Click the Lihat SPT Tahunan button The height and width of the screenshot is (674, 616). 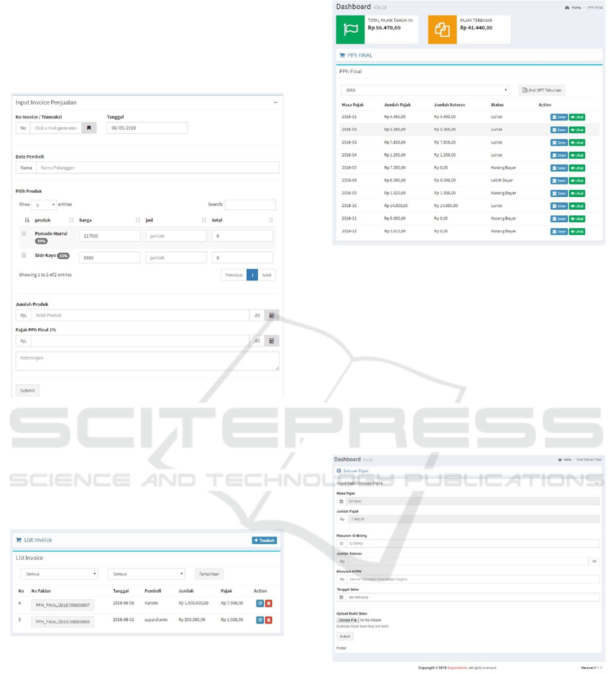(x=541, y=90)
